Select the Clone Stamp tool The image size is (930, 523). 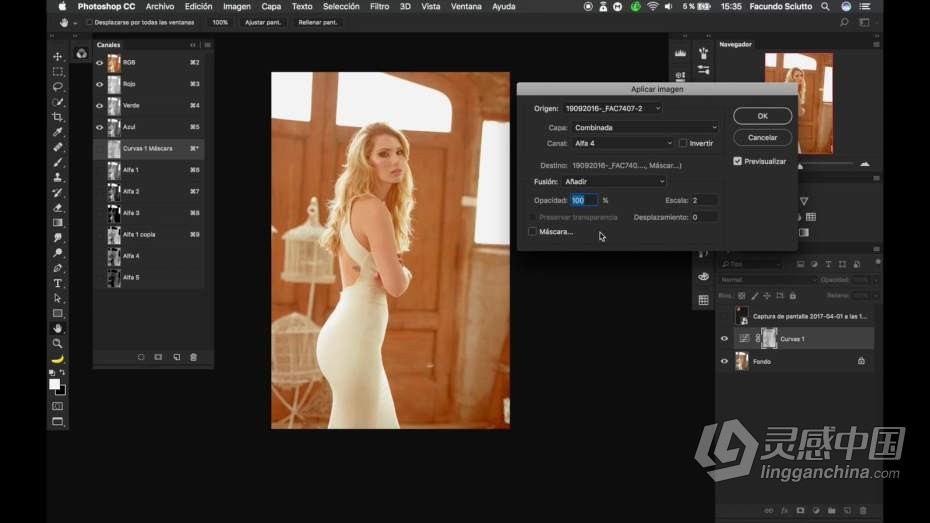[x=58, y=177]
